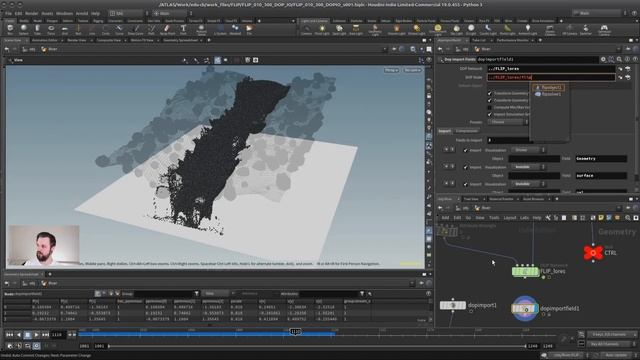Toggle Import Simulation checkbox
The width and height of the screenshot is (640, 360).
(x=489, y=115)
